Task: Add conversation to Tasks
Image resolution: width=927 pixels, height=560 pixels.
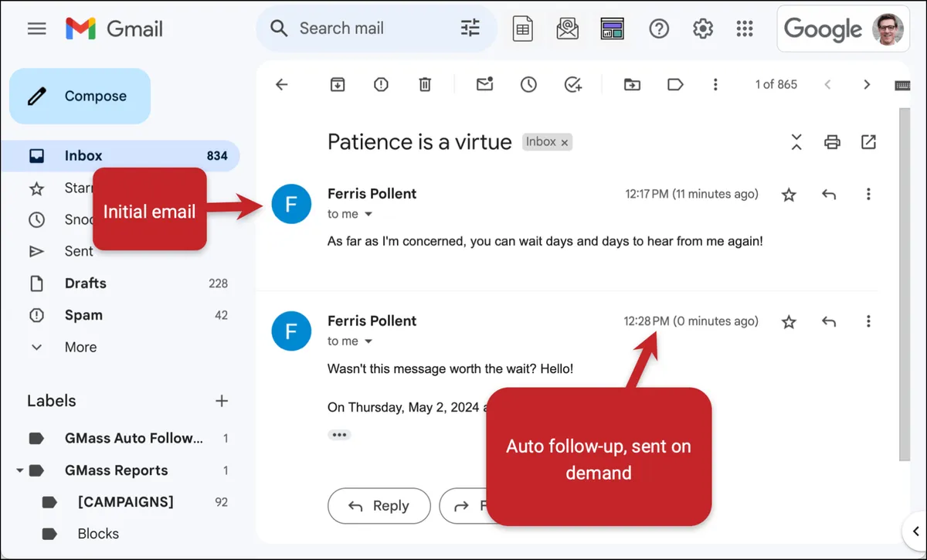Action: (x=572, y=85)
